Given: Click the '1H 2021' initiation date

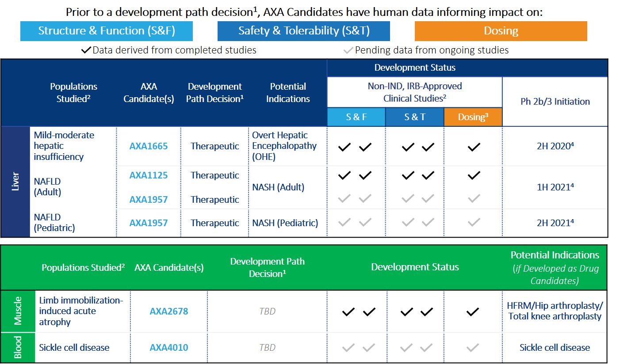Looking at the screenshot, I should [x=555, y=187].
